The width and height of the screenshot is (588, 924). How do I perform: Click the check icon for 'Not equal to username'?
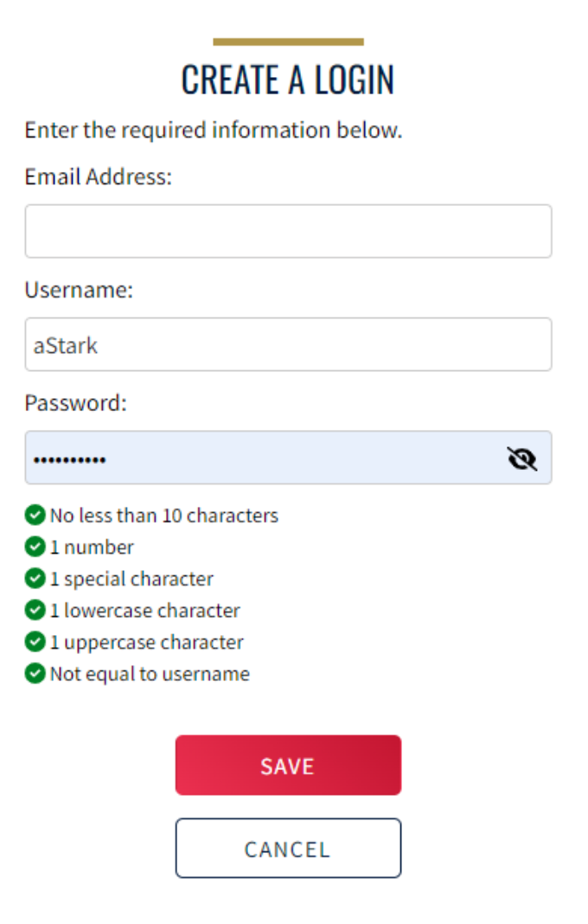coord(35,674)
